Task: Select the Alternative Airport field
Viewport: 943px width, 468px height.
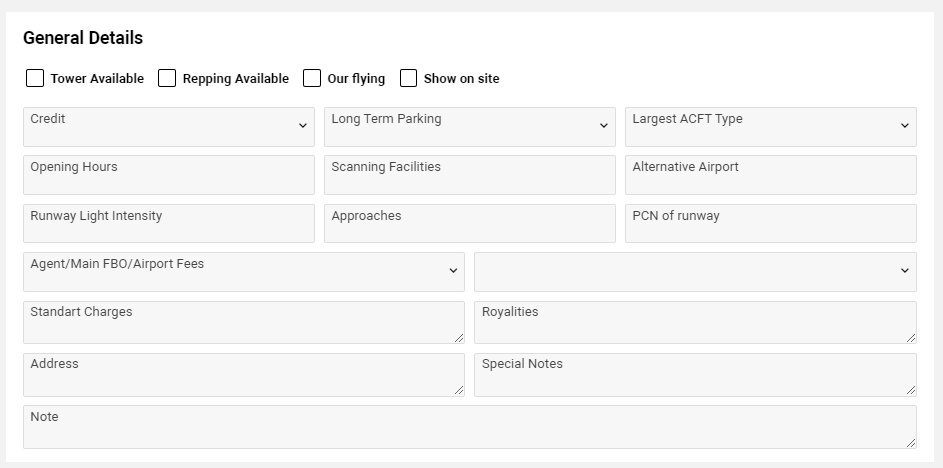Action: (x=770, y=175)
